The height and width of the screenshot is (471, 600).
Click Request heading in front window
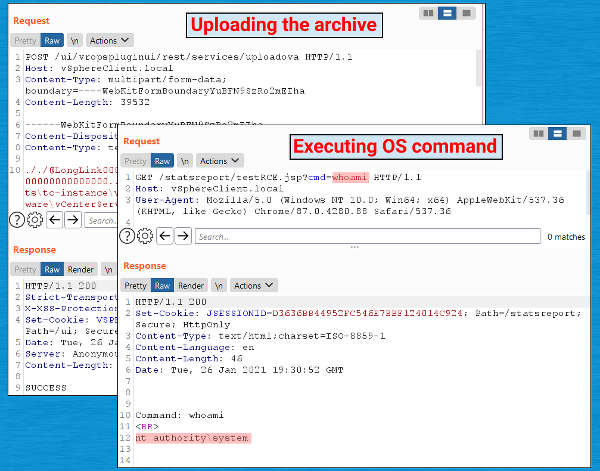[x=141, y=141]
